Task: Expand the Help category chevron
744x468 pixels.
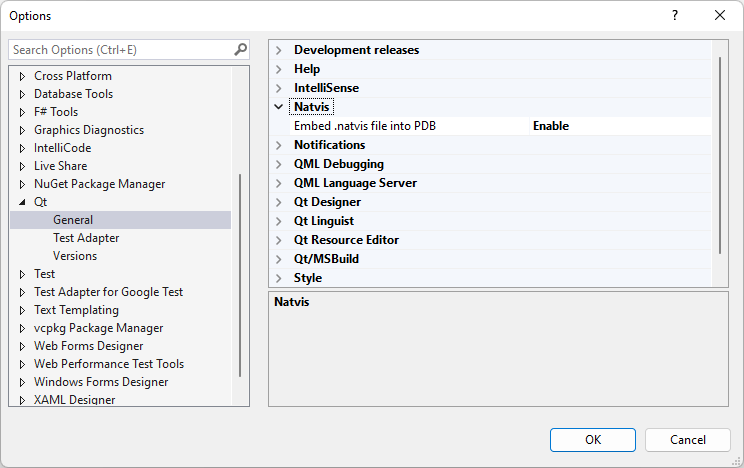Action: click(x=279, y=69)
